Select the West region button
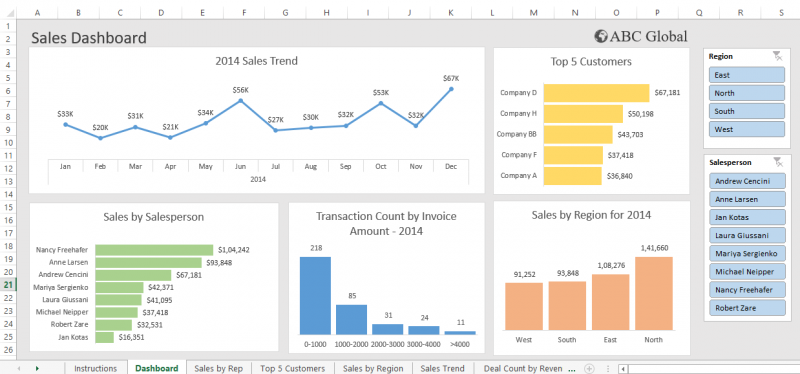The image size is (800, 374). point(747,129)
